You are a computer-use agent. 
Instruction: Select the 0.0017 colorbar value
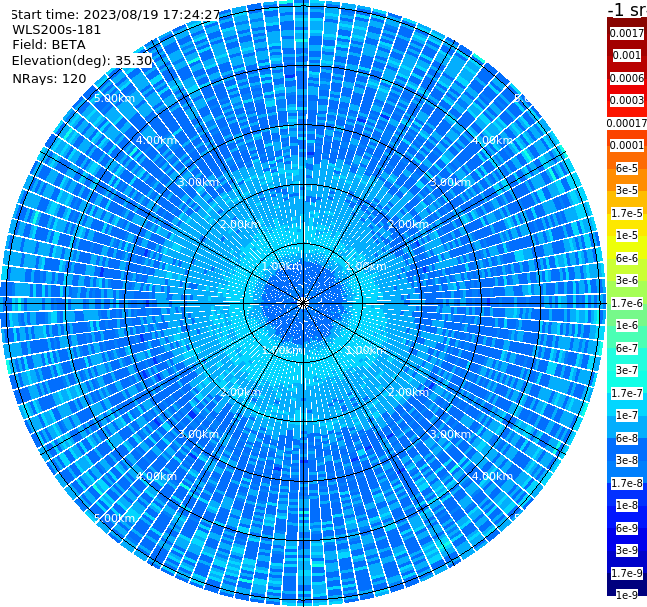point(627,33)
